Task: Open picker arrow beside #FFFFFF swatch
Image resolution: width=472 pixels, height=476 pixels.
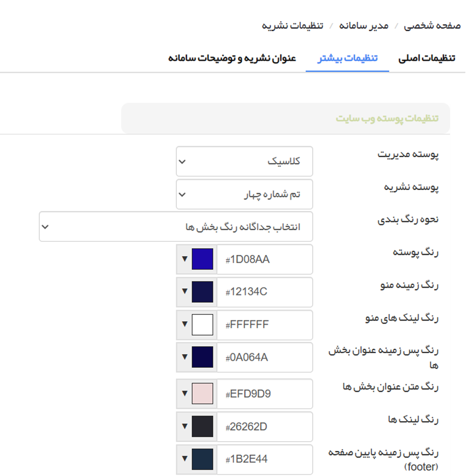Action: point(184,325)
